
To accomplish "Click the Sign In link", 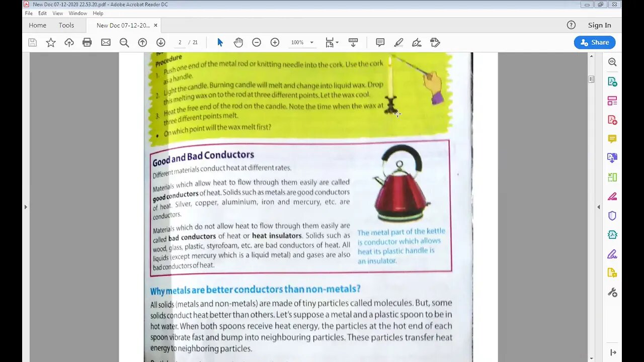I will [x=600, y=25].
